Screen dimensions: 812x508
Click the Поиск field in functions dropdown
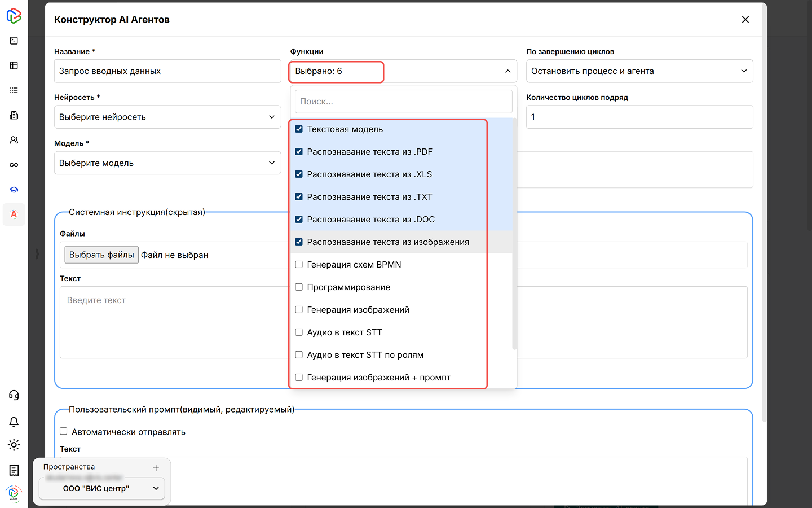pos(403,102)
